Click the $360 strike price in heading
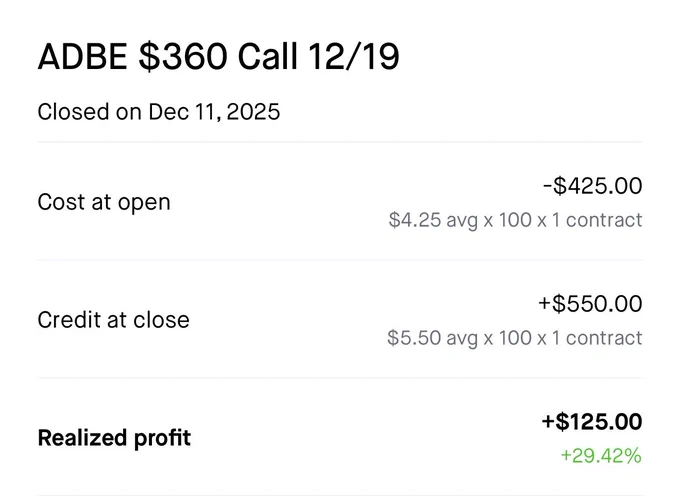Image resolution: width=680 pixels, height=496 pixels. [x=183, y=57]
